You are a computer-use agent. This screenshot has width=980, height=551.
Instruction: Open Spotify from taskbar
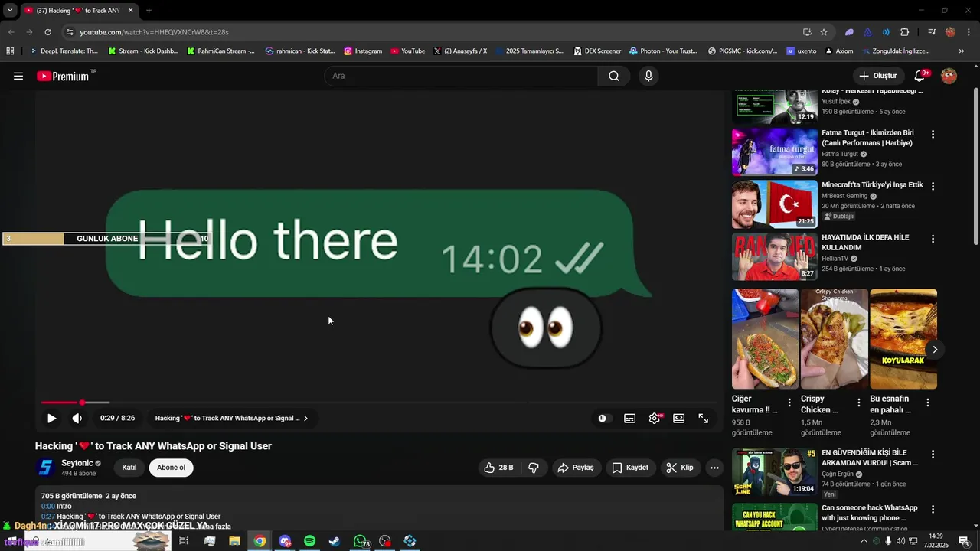pyautogui.click(x=309, y=541)
